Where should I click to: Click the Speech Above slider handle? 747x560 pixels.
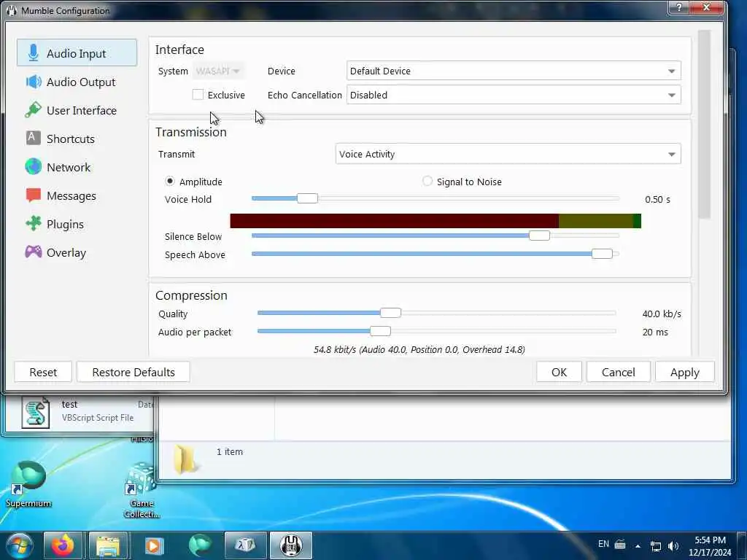coord(602,253)
